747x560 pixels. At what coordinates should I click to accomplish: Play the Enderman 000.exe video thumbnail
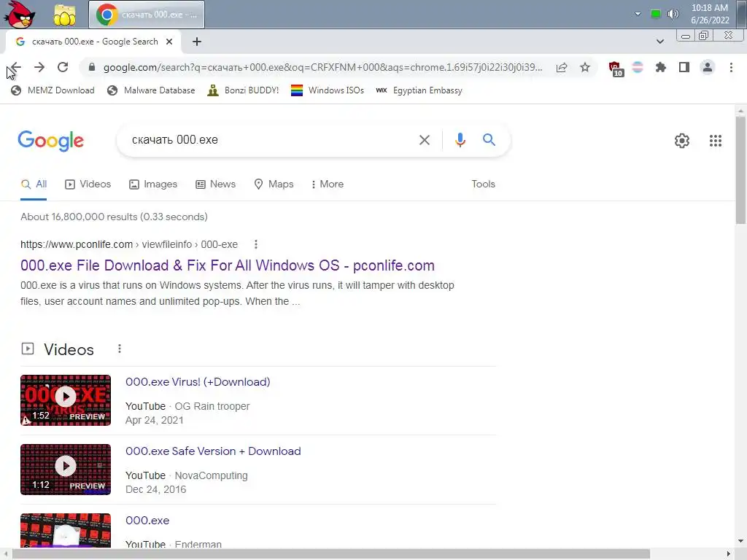click(66, 531)
